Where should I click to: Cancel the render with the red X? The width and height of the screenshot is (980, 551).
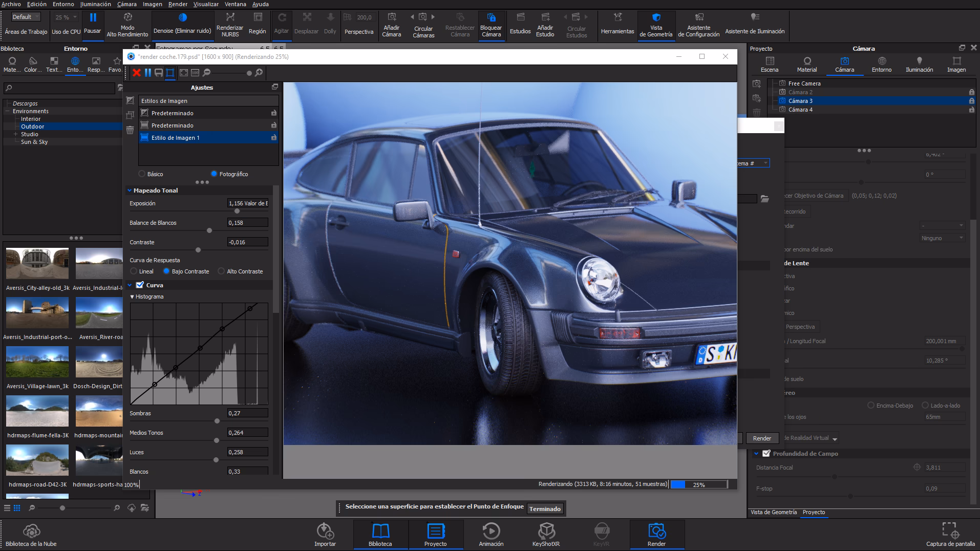(x=136, y=73)
